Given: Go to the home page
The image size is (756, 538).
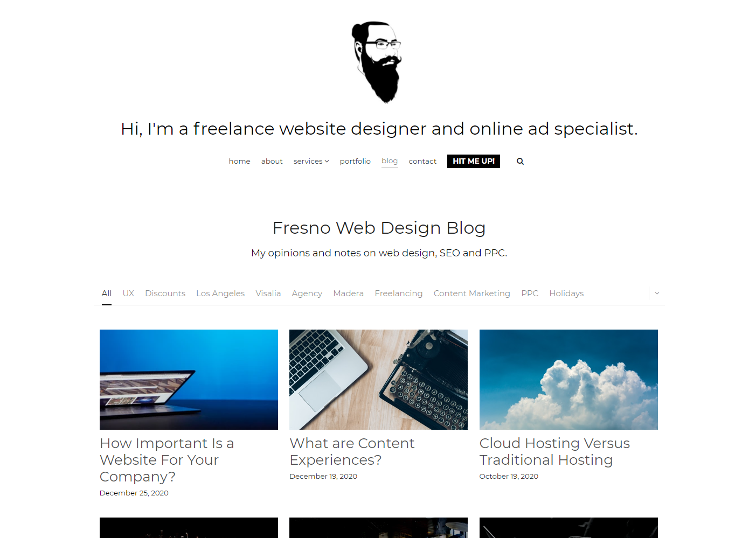Looking at the screenshot, I should (x=239, y=161).
